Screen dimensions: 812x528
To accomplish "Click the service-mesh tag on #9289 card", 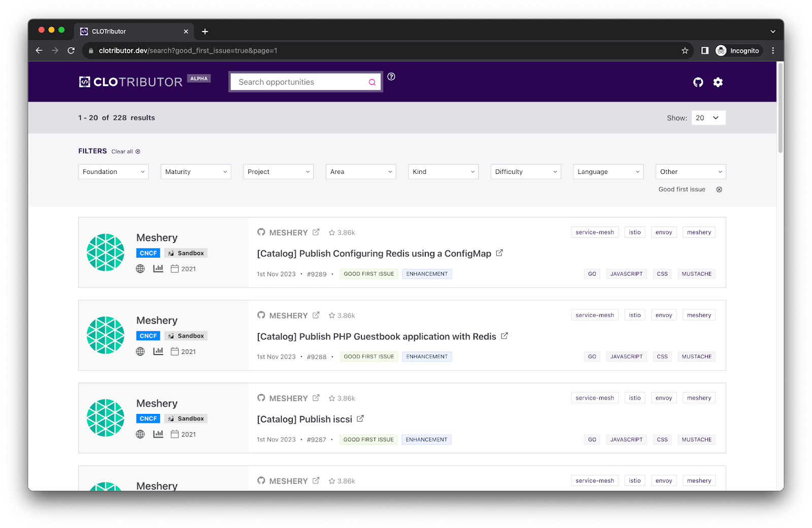I will click(595, 232).
